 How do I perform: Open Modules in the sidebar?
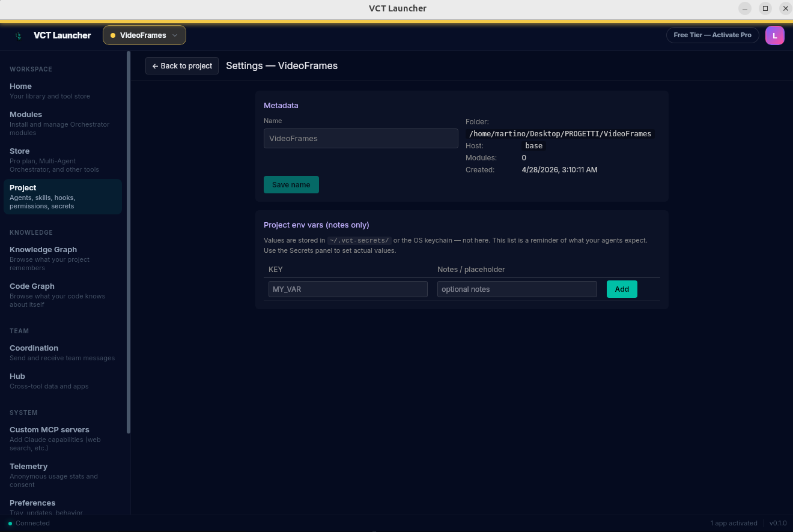pos(62,123)
